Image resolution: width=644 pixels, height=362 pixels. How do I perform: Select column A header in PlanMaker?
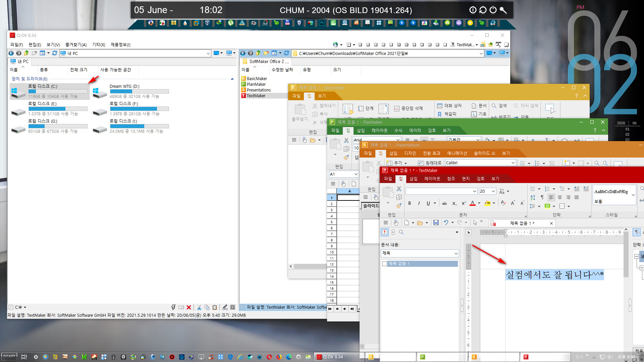(x=349, y=191)
